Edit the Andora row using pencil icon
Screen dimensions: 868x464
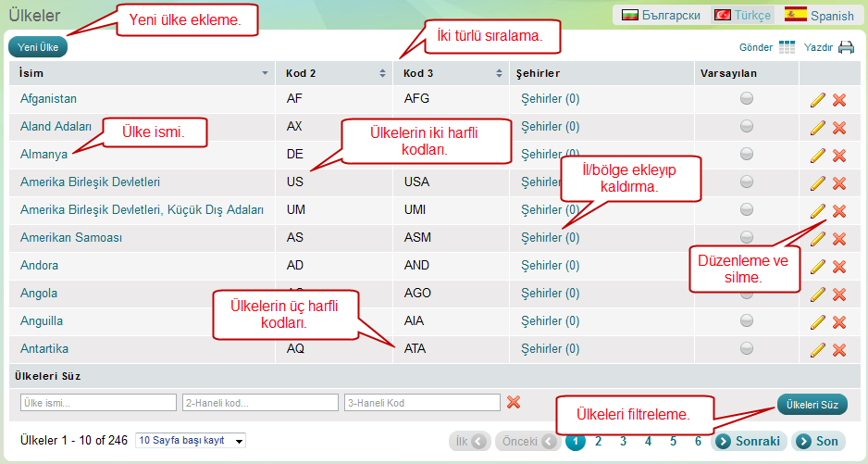tap(817, 267)
